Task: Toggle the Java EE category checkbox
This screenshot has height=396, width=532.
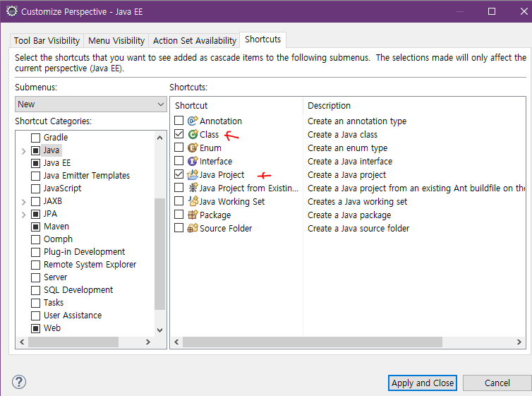Action: [35, 163]
